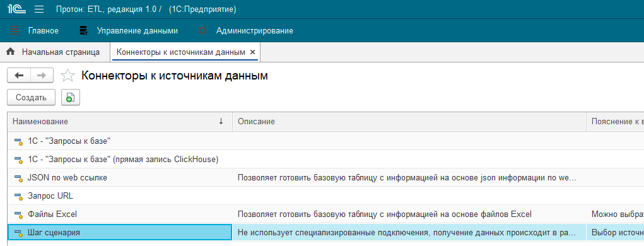Click the item icon of Файлы Excel
Viewport: 644px width, 246px height.
pyautogui.click(x=18, y=214)
